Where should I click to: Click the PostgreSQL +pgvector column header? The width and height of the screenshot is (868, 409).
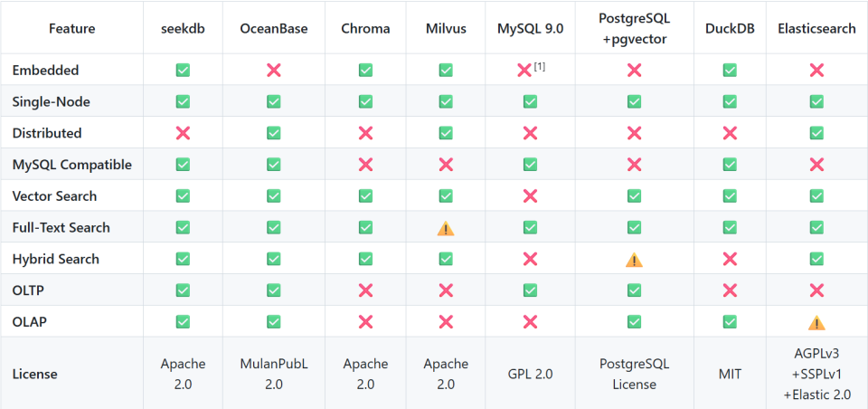tap(634, 28)
